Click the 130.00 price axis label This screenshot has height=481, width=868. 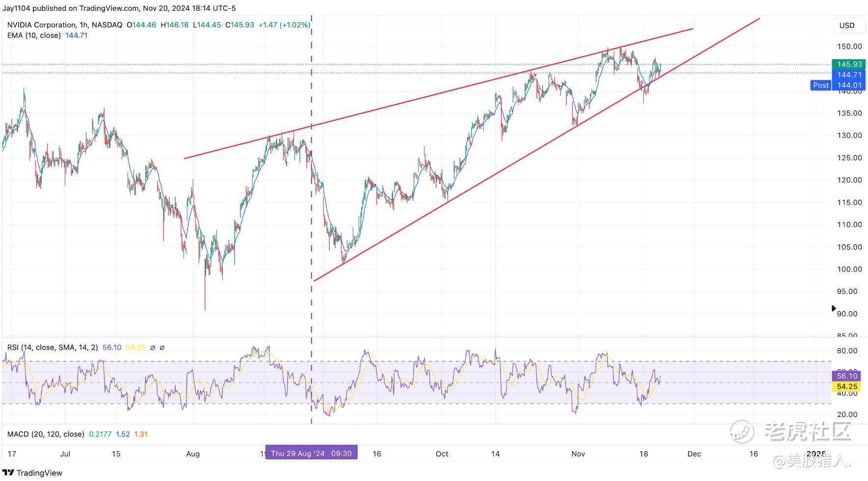click(x=849, y=135)
